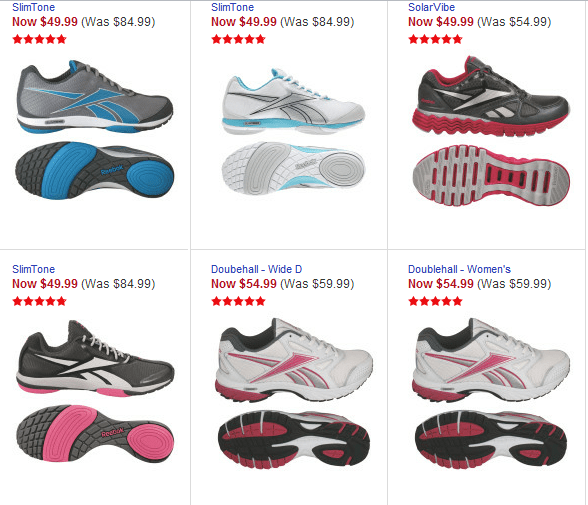This screenshot has height=505, width=588.
Task: Open the white and aqua SlimTone product link
Action: (x=232, y=7)
